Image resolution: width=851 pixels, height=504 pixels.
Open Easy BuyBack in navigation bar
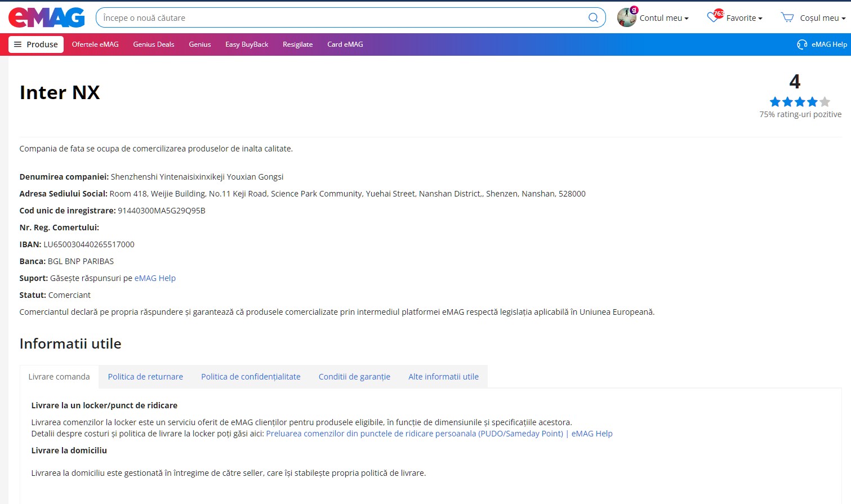(x=247, y=44)
